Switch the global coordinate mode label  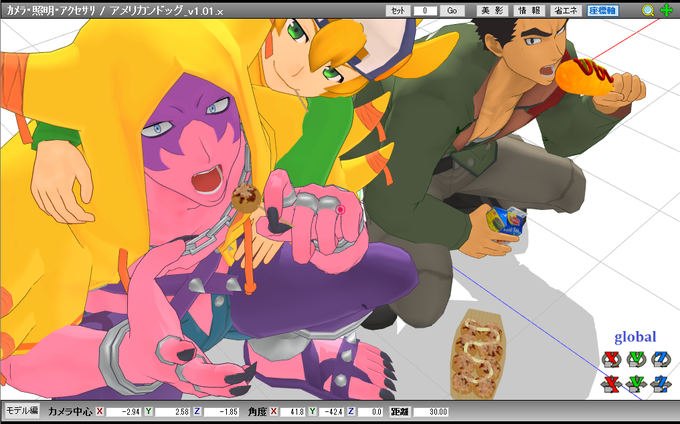[635, 337]
